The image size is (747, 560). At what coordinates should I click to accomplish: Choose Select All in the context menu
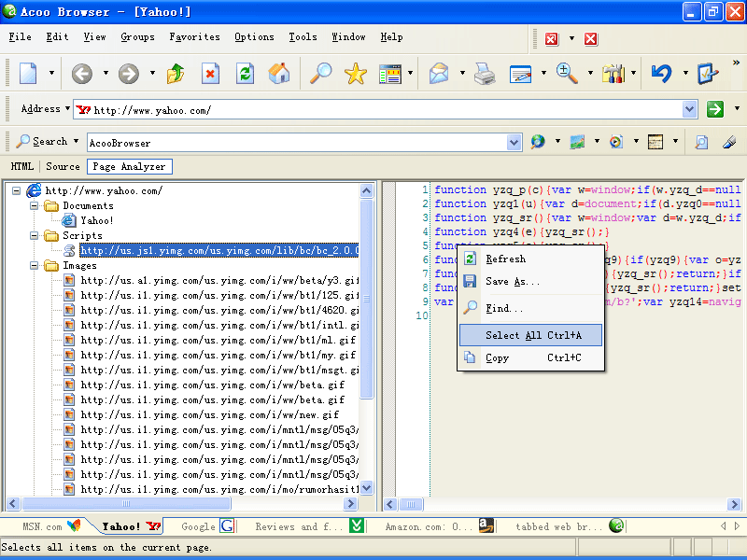point(530,335)
